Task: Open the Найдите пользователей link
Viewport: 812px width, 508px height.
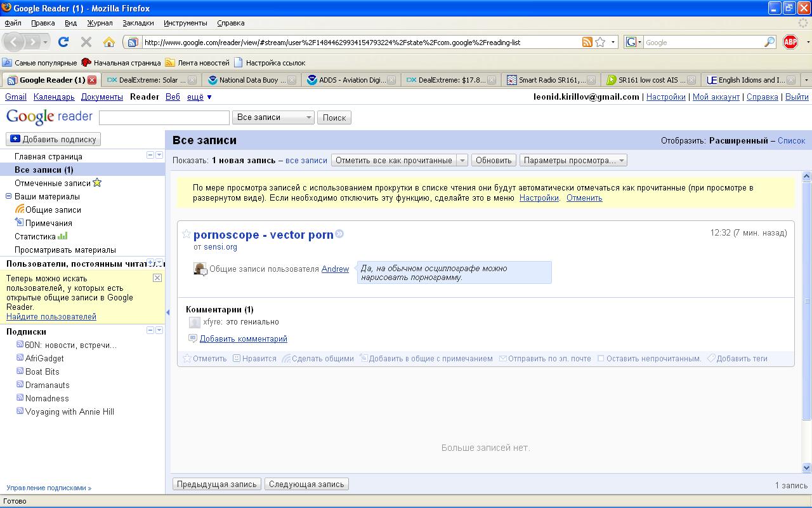Action: [51, 316]
